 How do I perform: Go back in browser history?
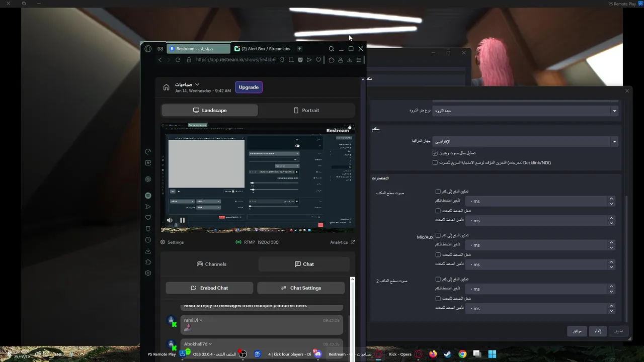click(x=160, y=60)
